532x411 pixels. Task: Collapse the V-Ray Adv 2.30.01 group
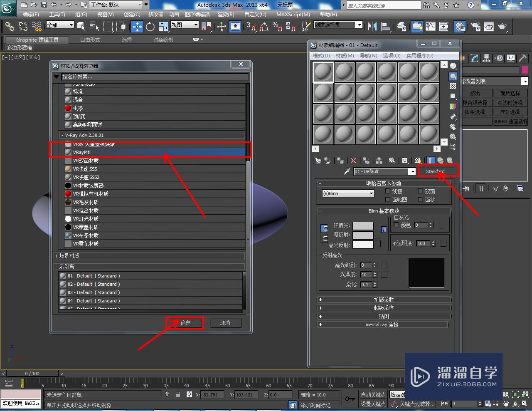pos(152,135)
